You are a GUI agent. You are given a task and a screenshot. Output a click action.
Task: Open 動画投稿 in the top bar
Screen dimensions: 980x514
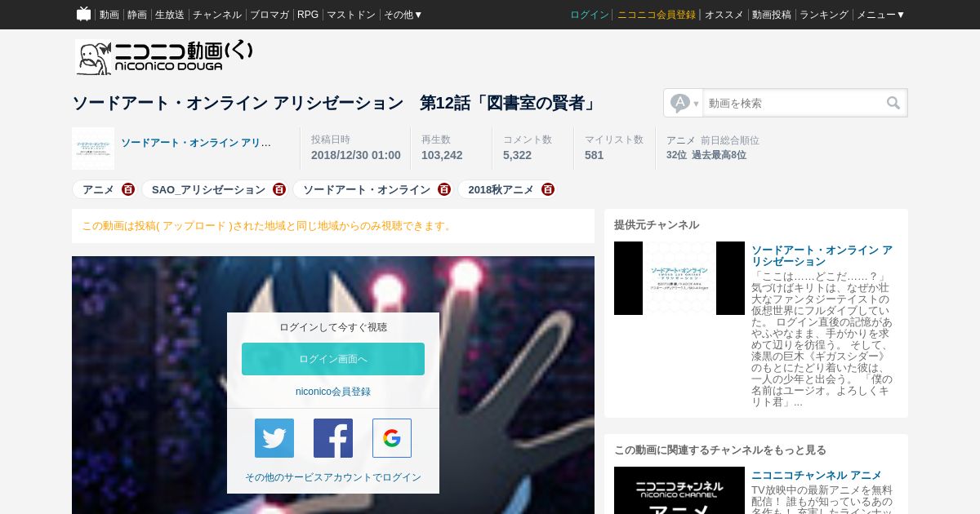[772, 15]
